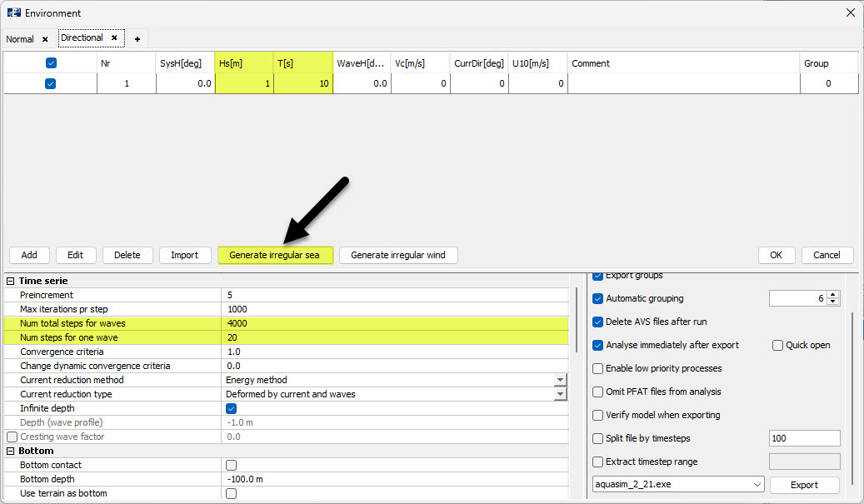Close the Normal tab
Viewport: 864px width, 504px height.
[x=44, y=38]
